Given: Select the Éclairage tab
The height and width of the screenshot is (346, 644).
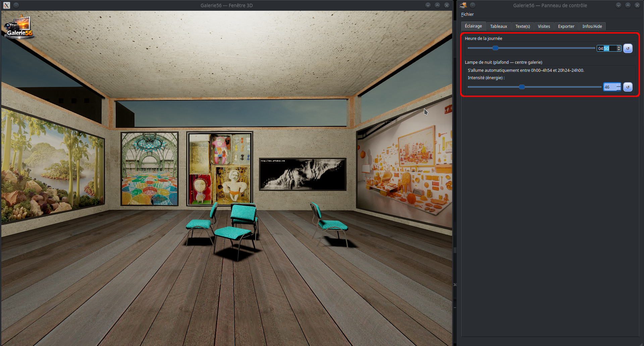Looking at the screenshot, I should coord(473,26).
